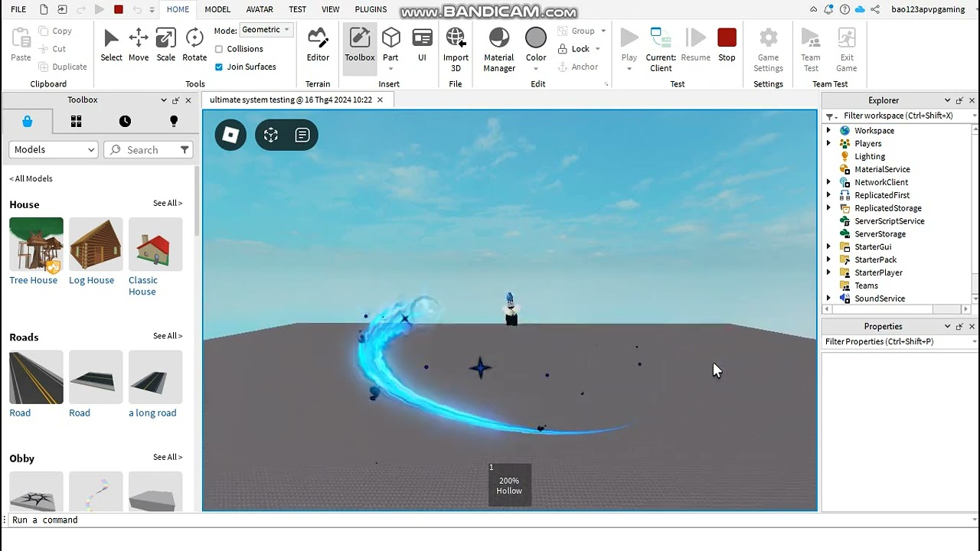Switch to the MODEL ribbon tab
Viewport: 980px width, 551px height.
coord(217,9)
